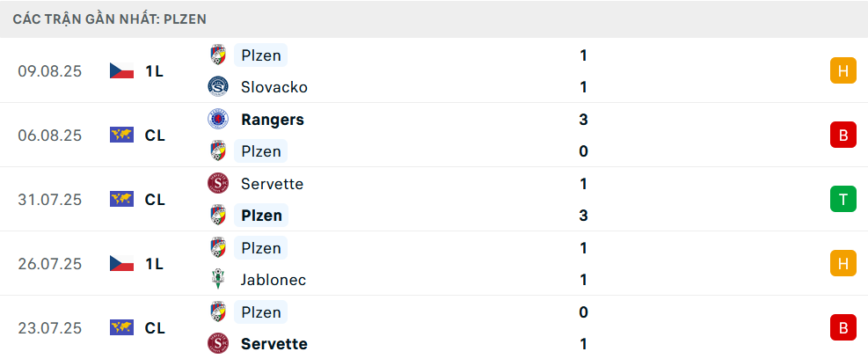Open bold Servette link in 23.07.25 match
868x359 pixels.
coord(274,344)
